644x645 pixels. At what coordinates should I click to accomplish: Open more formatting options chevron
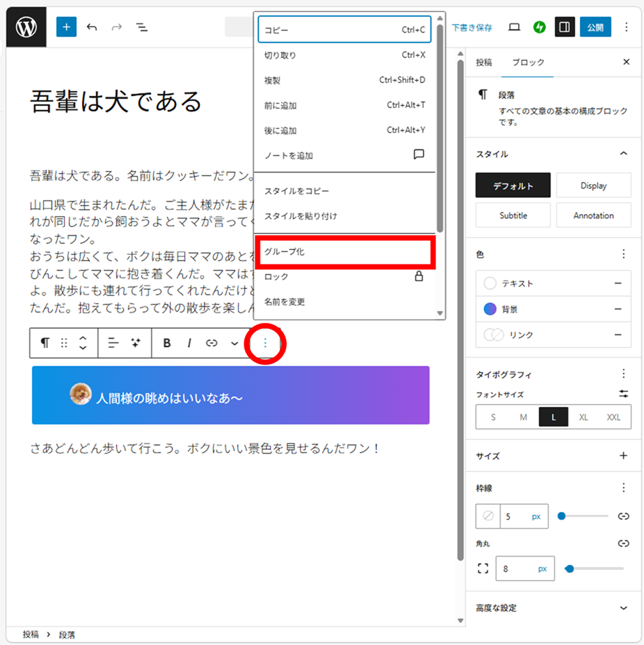tap(235, 343)
